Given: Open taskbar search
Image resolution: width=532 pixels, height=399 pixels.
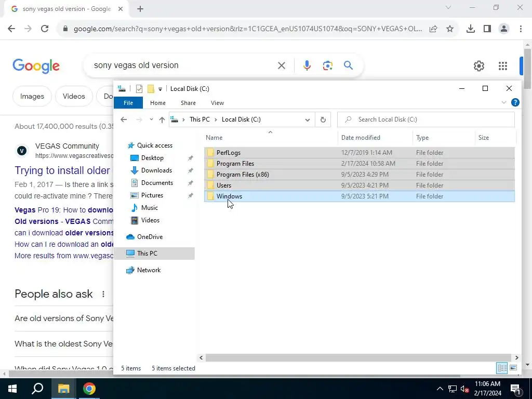Looking at the screenshot, I should point(37,389).
